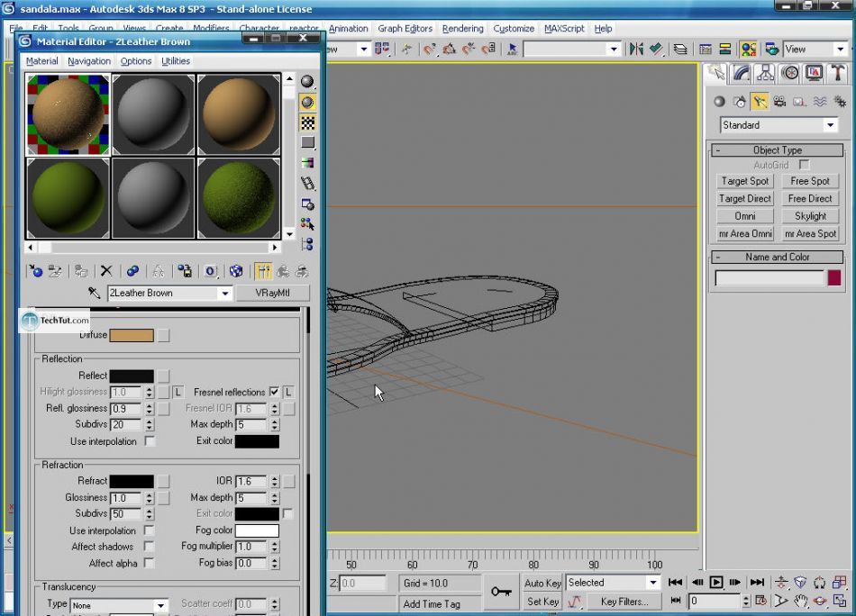Increase the Refl. glossiness spinner
Image resolution: width=856 pixels, height=616 pixels.
point(150,405)
